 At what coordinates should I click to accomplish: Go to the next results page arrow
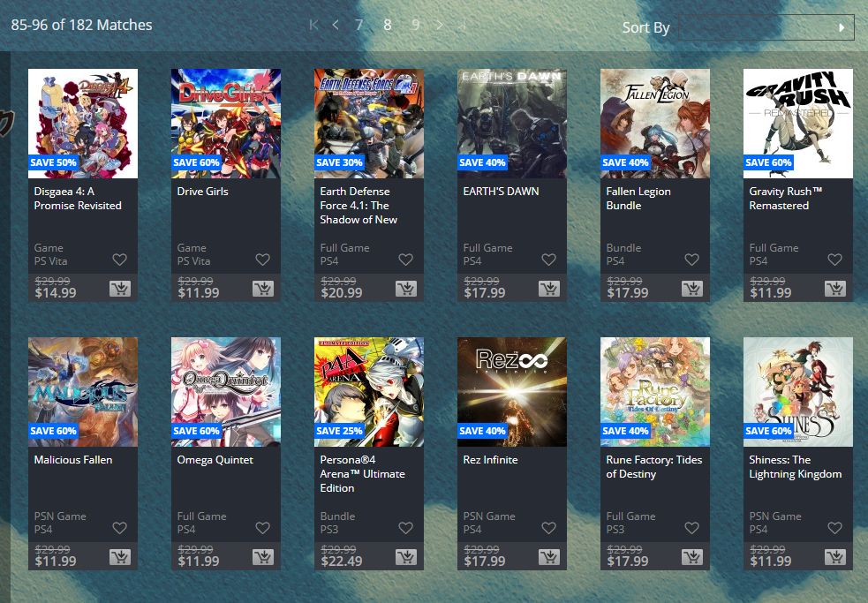[440, 25]
